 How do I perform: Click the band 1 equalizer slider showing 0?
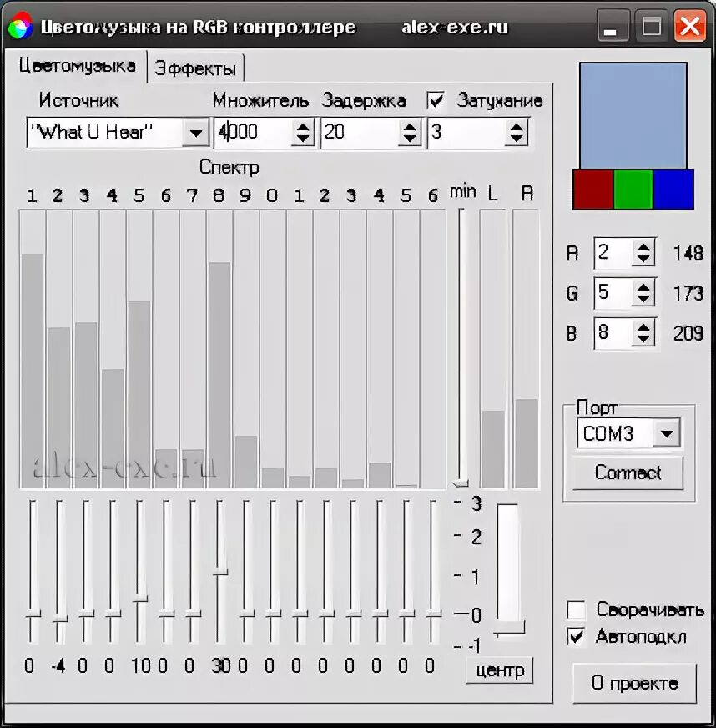pos(33,614)
